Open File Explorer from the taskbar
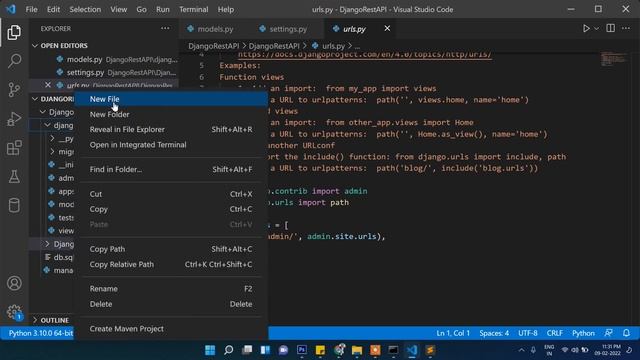The height and width of the screenshot is (360, 640). [x=357, y=350]
